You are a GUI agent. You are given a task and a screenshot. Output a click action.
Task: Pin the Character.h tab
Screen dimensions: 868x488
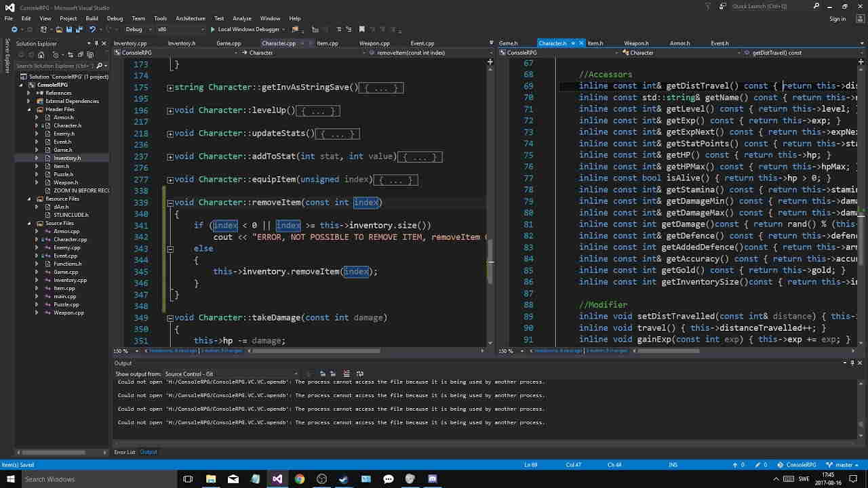click(573, 43)
